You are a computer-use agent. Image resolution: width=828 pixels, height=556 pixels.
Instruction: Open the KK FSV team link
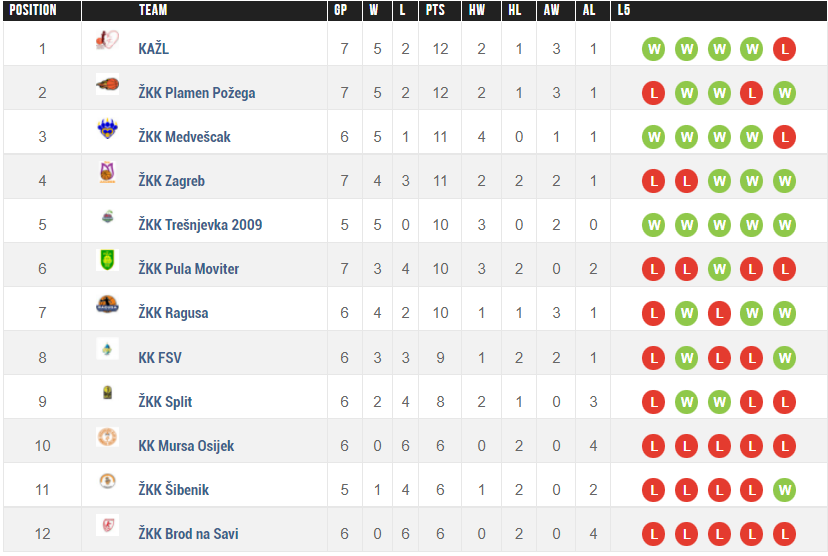point(160,358)
